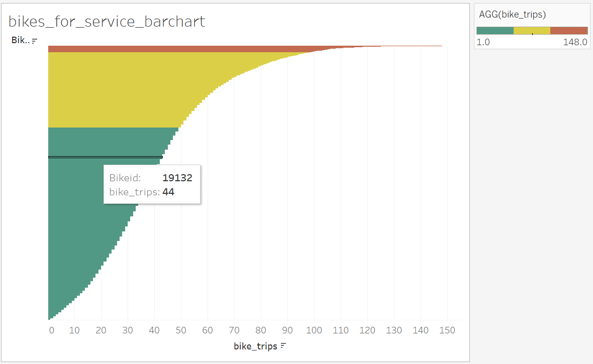Viewport: 593px width, 364px height.
Task: Click the 50 tick mark on the axis
Action: coord(181,330)
